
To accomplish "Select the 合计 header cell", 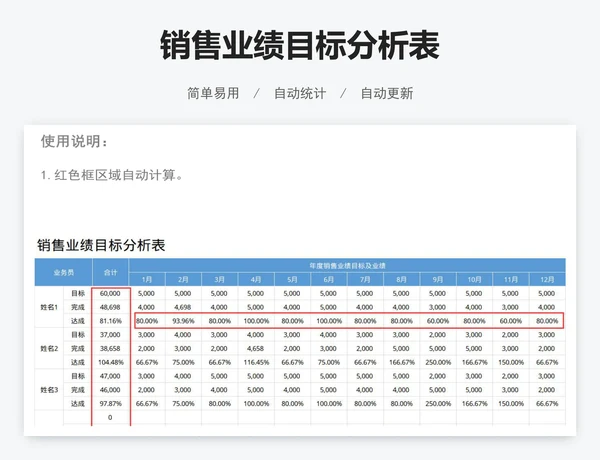I will [x=110, y=272].
